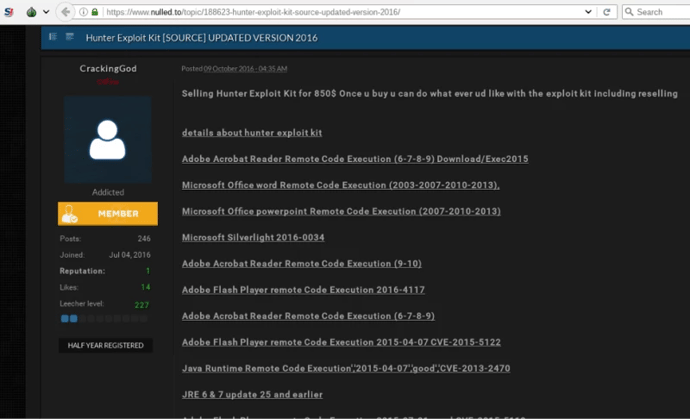Click the HALF YEAR REGISTERED badge
The height and width of the screenshot is (419, 690).
point(106,345)
